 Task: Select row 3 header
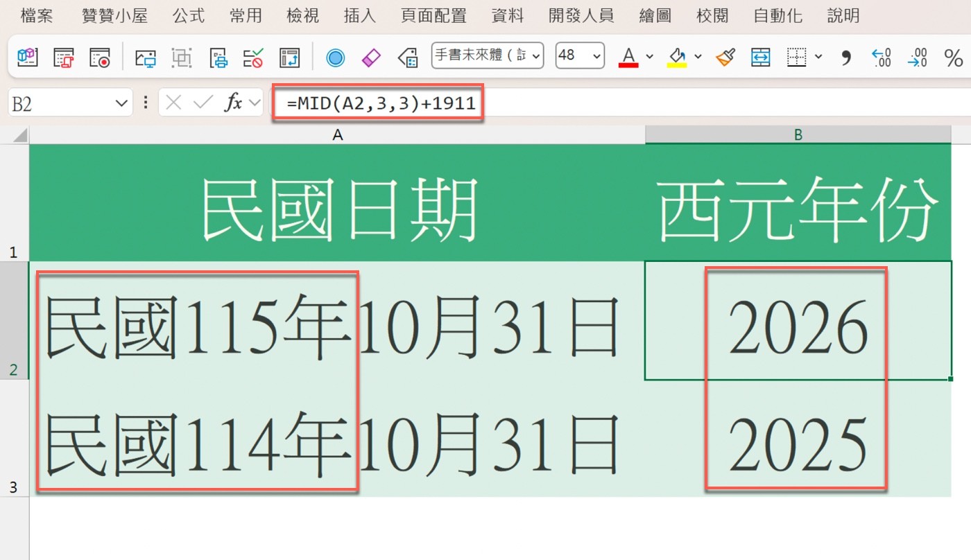15,438
